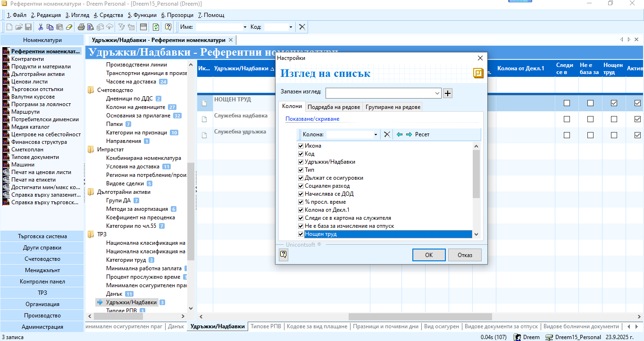644x341 pixels.
Task: Click Ресет to reset columns
Action: coord(422,134)
